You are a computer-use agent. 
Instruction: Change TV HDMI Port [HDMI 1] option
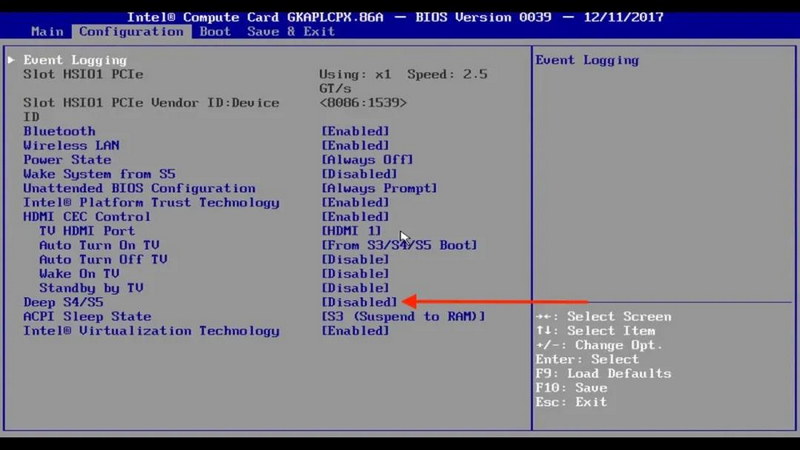(351, 231)
